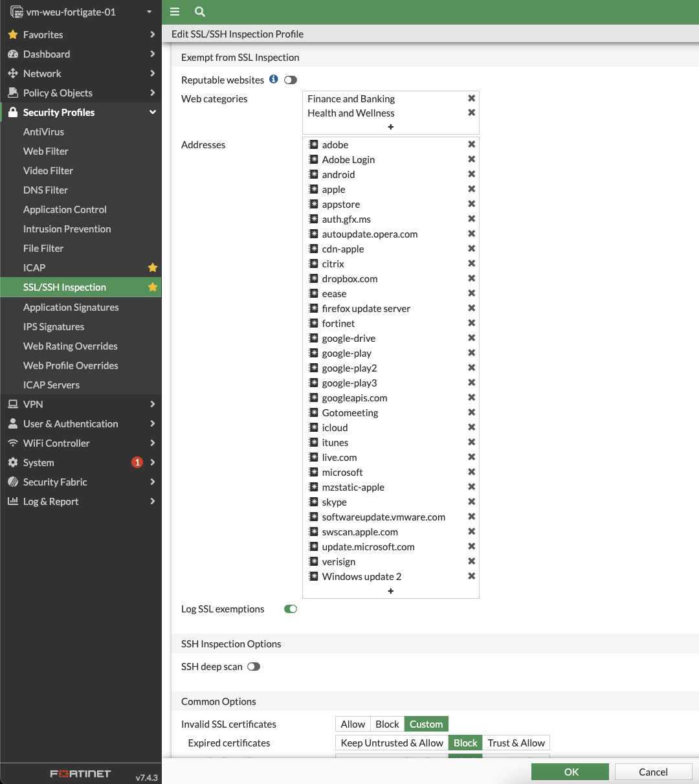Viewport: 699px width, 784px height.
Task: Remove the microsoft address
Action: tap(472, 472)
